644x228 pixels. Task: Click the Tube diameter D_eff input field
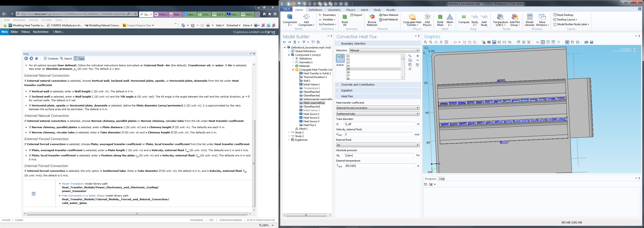379,124
